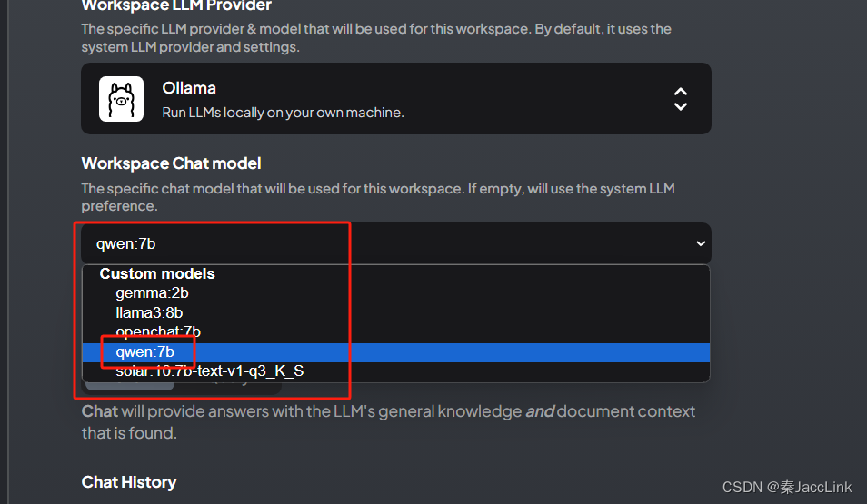Click 'Run LLMs locally on your own machine' text
The width and height of the screenshot is (867, 504).
tap(284, 113)
